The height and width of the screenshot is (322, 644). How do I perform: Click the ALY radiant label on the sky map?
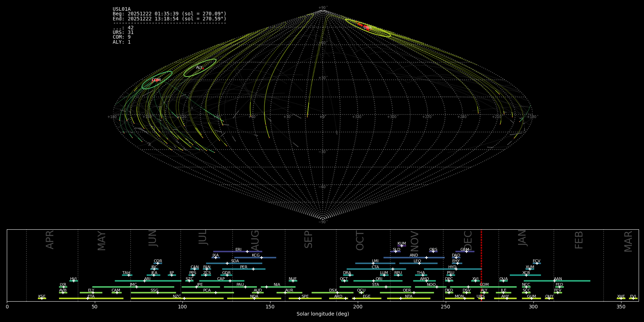click(199, 68)
